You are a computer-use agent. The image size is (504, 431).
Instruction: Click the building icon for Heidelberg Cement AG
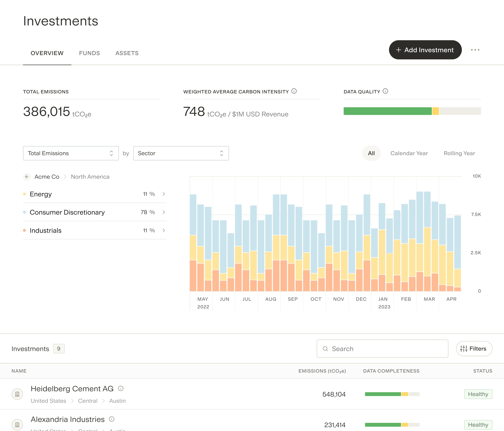tap(17, 394)
